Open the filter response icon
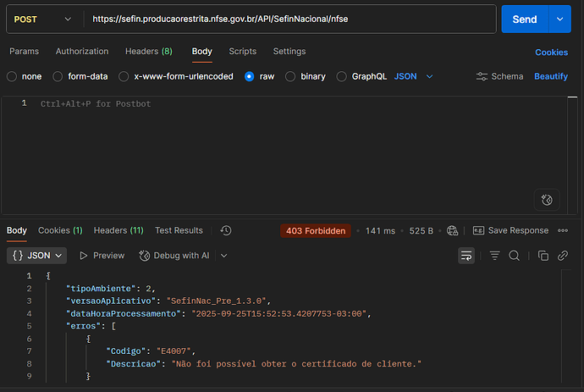The width and height of the screenshot is (584, 392). tap(495, 255)
